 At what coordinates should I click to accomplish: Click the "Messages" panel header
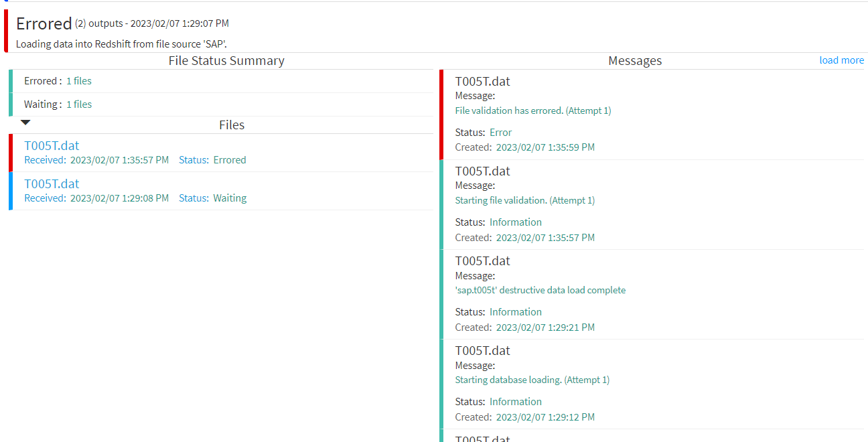pos(634,61)
